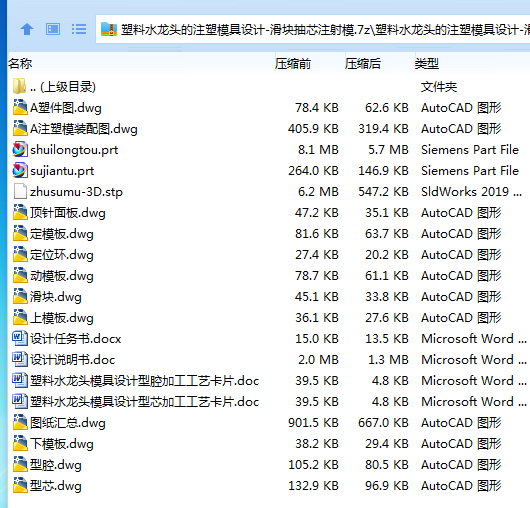Click the 547.2 KB compressed size value
Viewport: 530px width, 508px height.
pos(383,192)
